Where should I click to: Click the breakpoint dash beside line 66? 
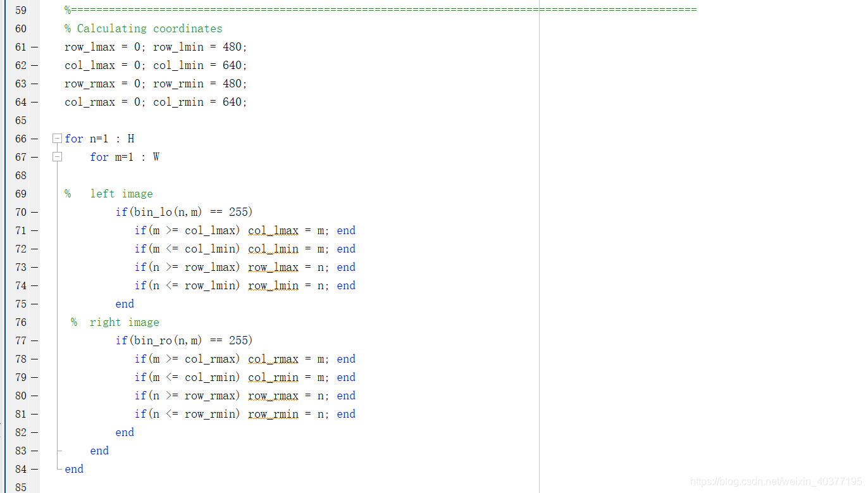[x=34, y=139]
